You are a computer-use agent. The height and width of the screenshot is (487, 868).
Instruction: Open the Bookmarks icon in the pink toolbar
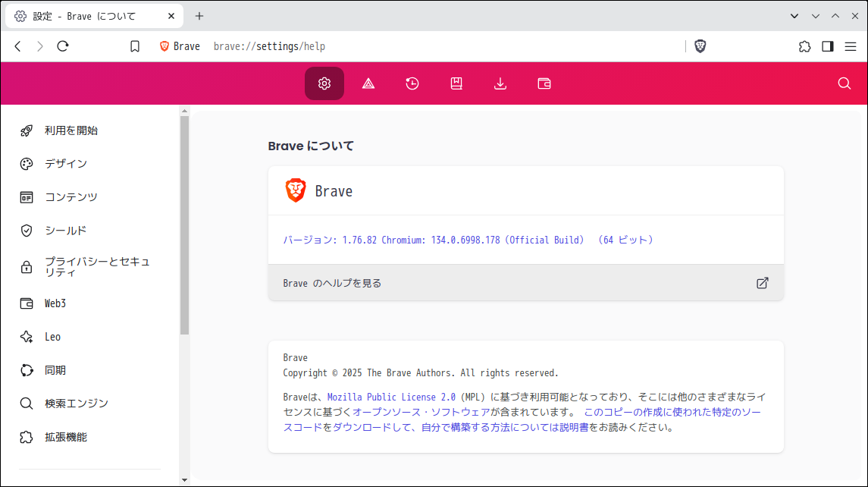[456, 83]
